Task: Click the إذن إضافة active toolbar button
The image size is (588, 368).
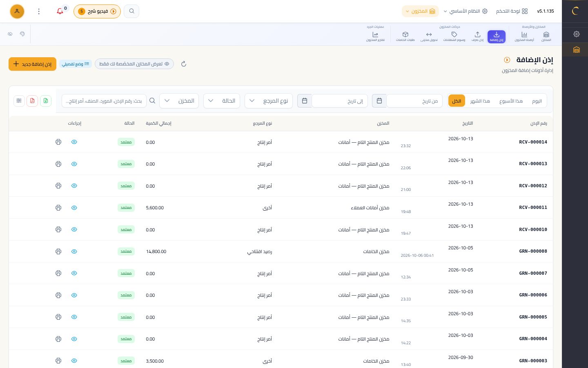Action: [497, 36]
